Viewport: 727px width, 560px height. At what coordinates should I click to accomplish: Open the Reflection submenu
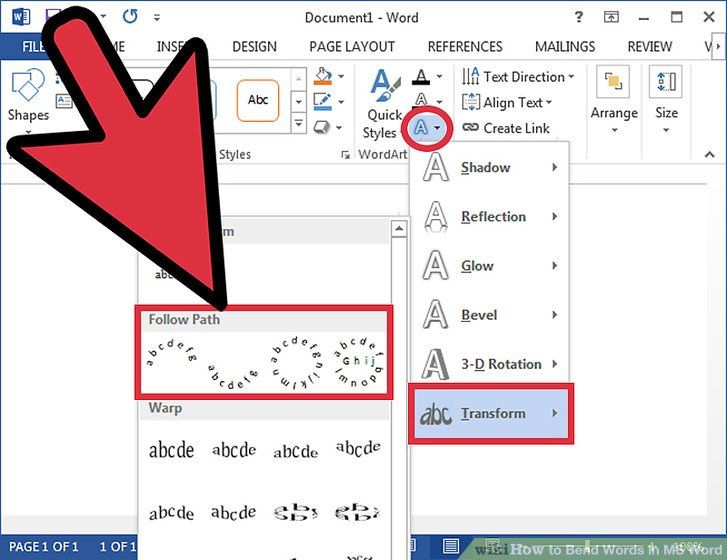(x=489, y=216)
